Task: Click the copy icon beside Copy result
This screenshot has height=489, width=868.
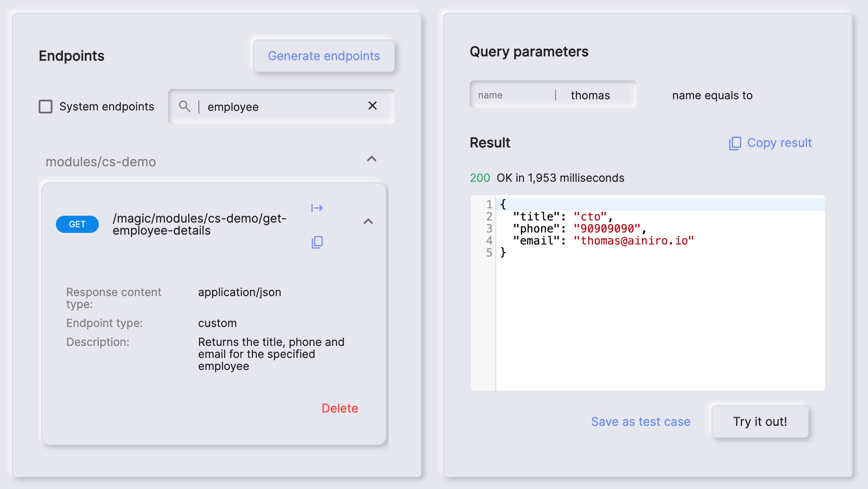Action: tap(734, 143)
